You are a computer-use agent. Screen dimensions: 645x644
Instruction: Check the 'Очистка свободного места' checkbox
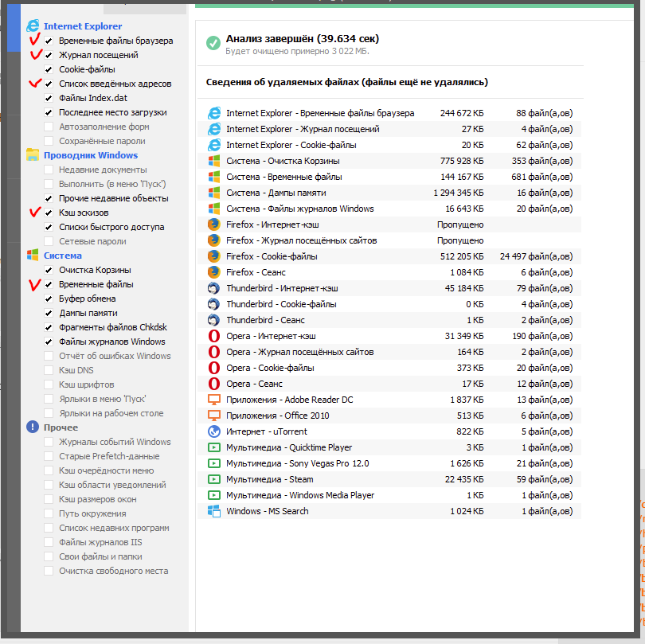pos(49,571)
